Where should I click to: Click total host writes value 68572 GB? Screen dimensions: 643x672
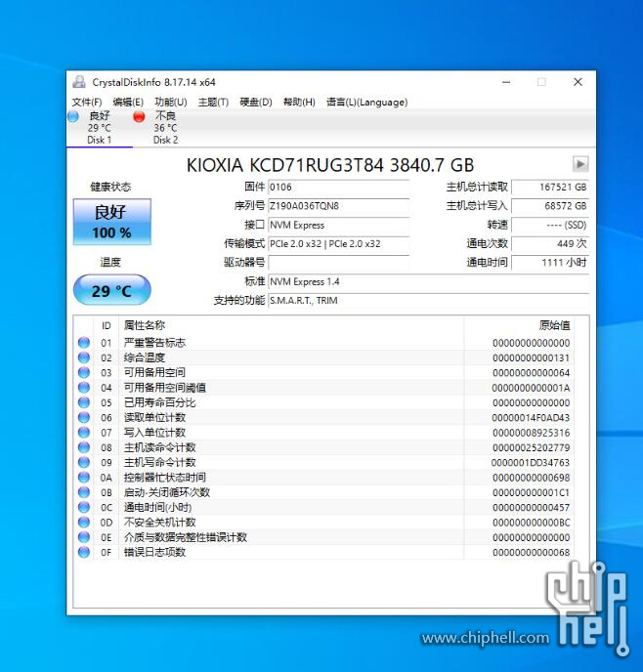coord(550,206)
